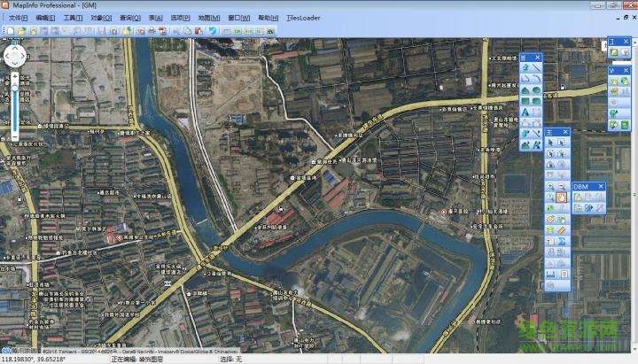The width and height of the screenshot is (638, 364).
Task: Open the 文件[F] menu
Action: click(x=18, y=18)
